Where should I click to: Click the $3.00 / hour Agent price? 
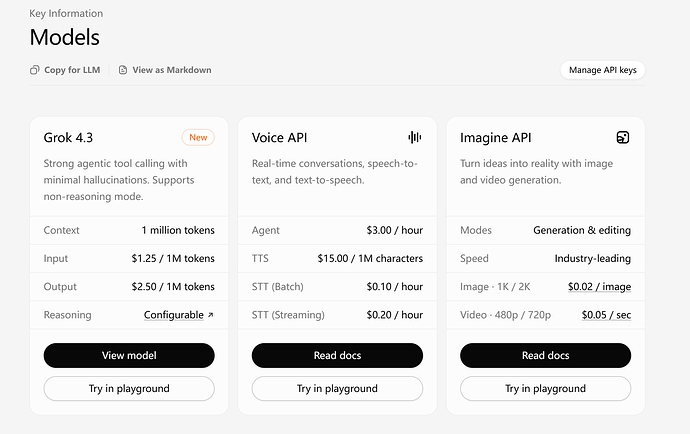click(395, 230)
